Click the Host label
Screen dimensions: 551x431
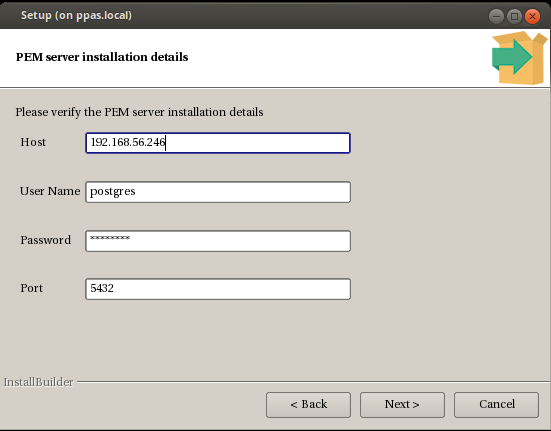coord(33,142)
